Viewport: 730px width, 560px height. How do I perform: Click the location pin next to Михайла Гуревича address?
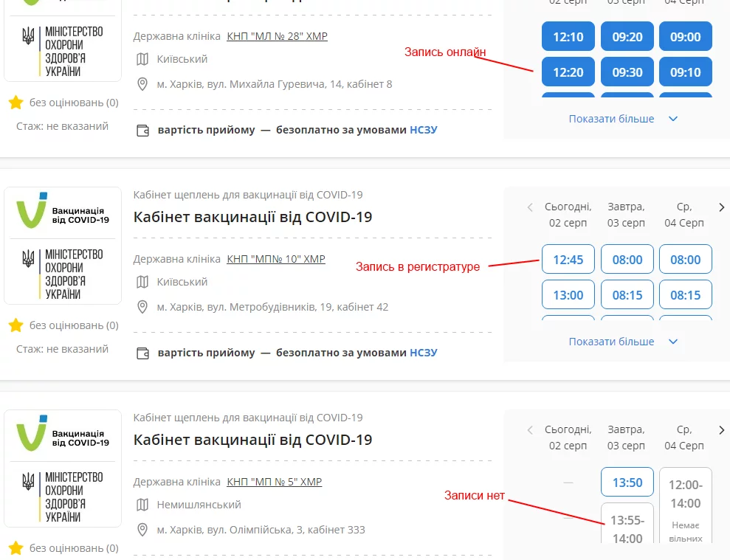[x=143, y=84]
